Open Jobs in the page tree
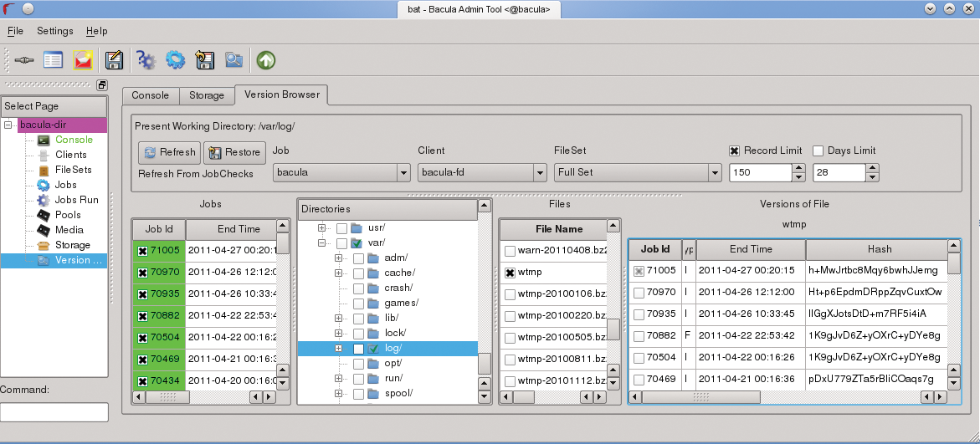The height and width of the screenshot is (444, 980). (x=65, y=185)
